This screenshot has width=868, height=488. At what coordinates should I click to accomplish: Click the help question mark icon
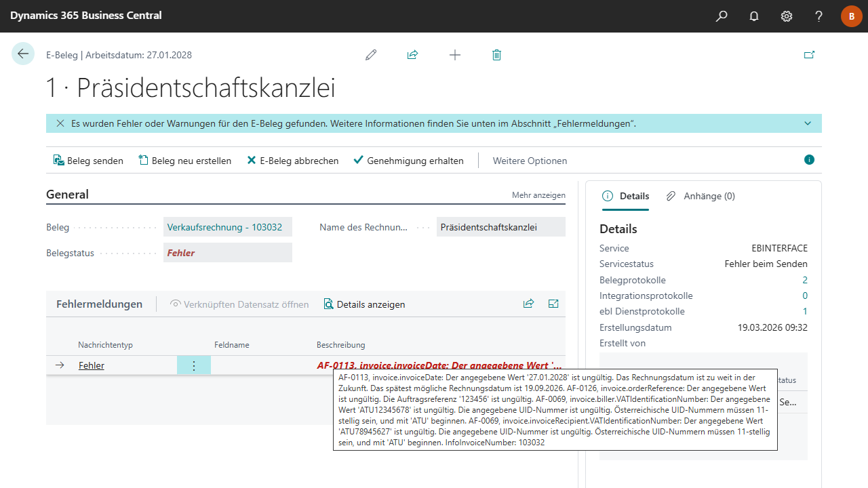pyautogui.click(x=819, y=16)
